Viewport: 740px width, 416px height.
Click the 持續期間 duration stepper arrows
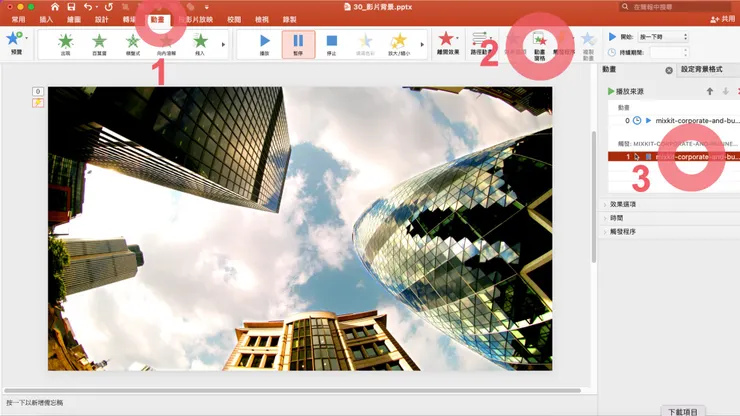click(x=685, y=52)
